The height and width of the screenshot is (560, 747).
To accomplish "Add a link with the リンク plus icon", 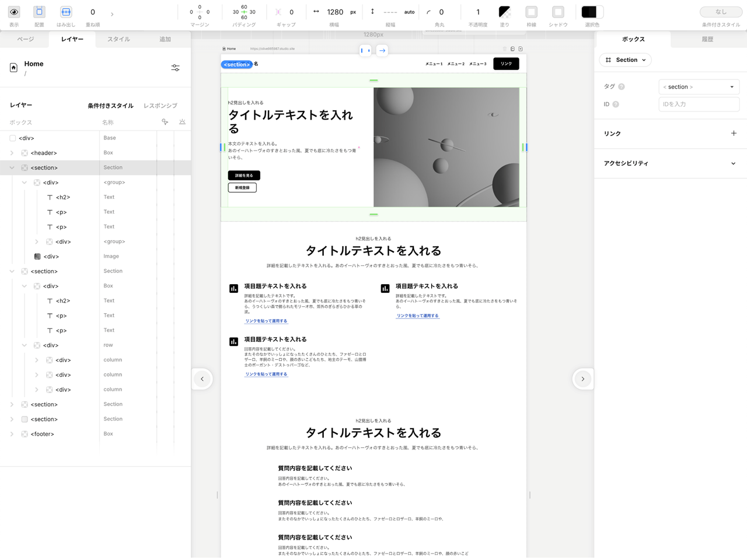I will (x=734, y=134).
